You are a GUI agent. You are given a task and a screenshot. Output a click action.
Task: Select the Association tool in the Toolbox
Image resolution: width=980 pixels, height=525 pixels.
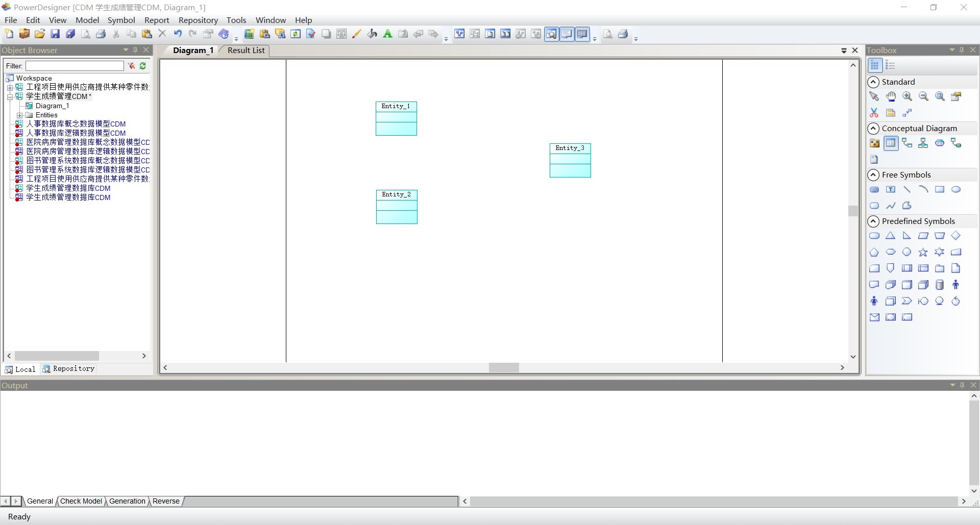click(x=940, y=143)
